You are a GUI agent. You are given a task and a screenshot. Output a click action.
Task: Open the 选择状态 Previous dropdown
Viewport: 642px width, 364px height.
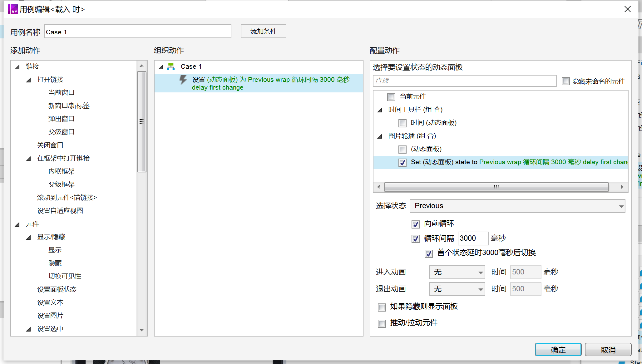[x=517, y=206]
